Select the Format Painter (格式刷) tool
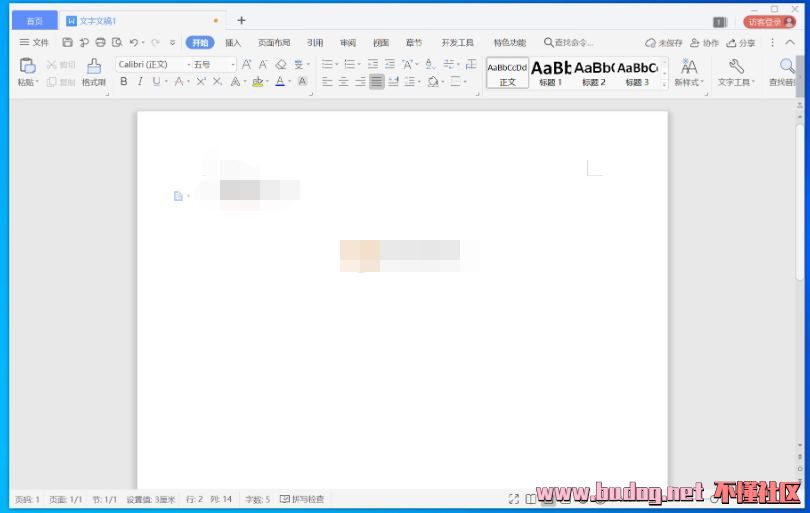 (94, 71)
